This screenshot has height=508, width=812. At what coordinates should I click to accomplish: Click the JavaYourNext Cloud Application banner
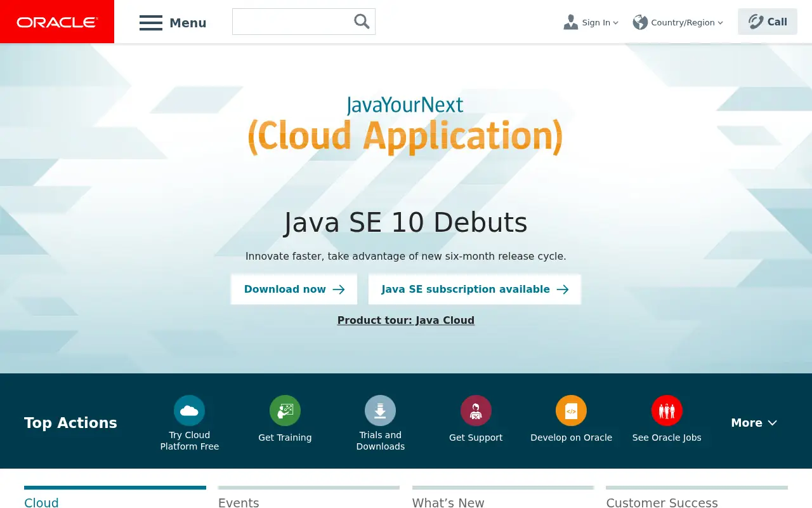pyautogui.click(x=405, y=126)
